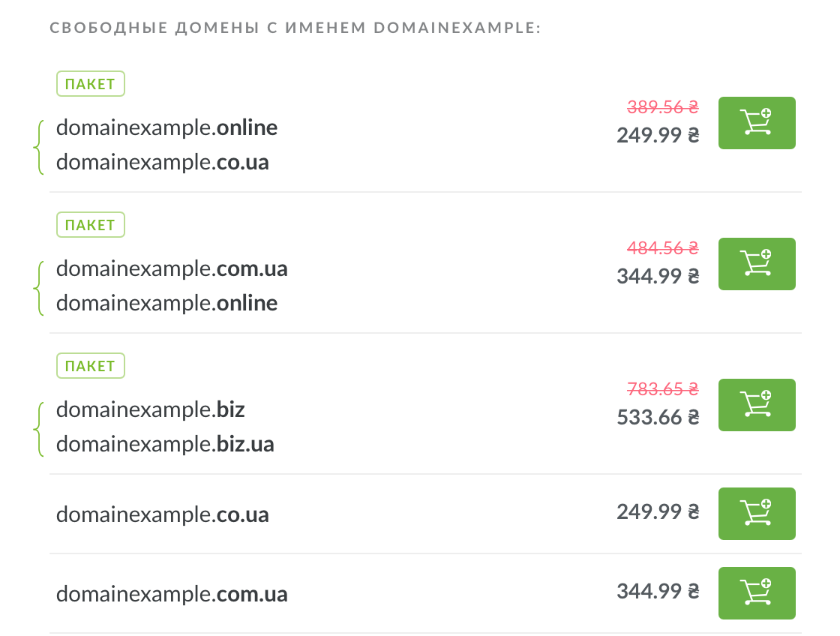Click the domainexample.biz.ua domain name
The image size is (840, 636).
[165, 444]
